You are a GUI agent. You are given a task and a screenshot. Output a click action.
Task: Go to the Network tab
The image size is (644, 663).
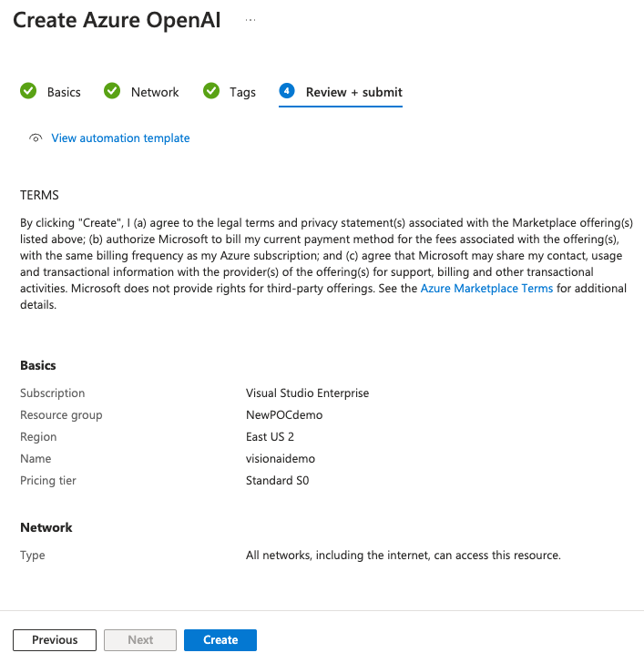155,92
